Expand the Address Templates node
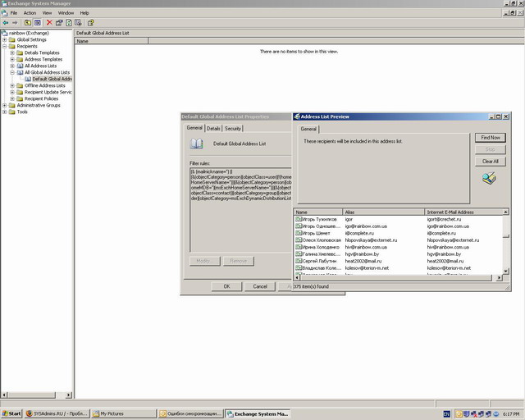Screen dimensions: 525x420 click(12, 59)
